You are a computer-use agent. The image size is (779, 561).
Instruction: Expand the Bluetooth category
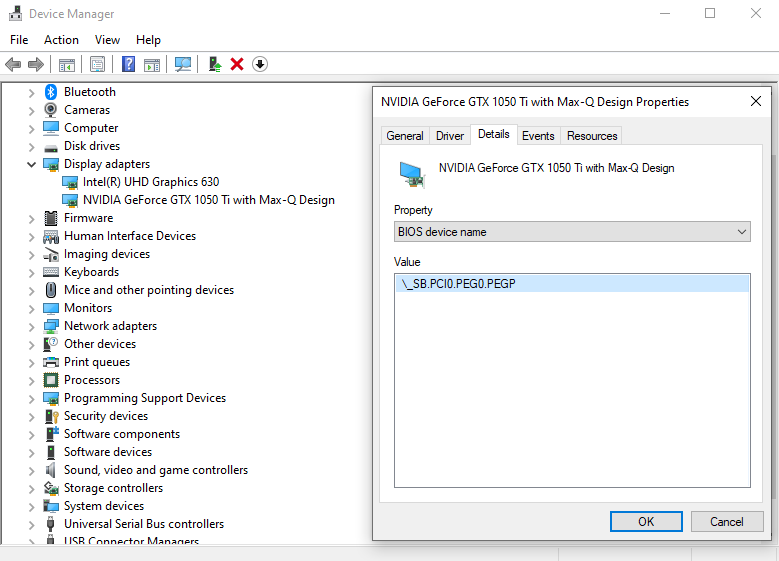point(32,92)
